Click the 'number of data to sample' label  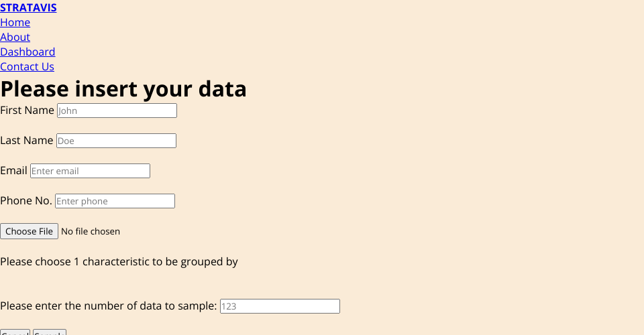(109, 306)
